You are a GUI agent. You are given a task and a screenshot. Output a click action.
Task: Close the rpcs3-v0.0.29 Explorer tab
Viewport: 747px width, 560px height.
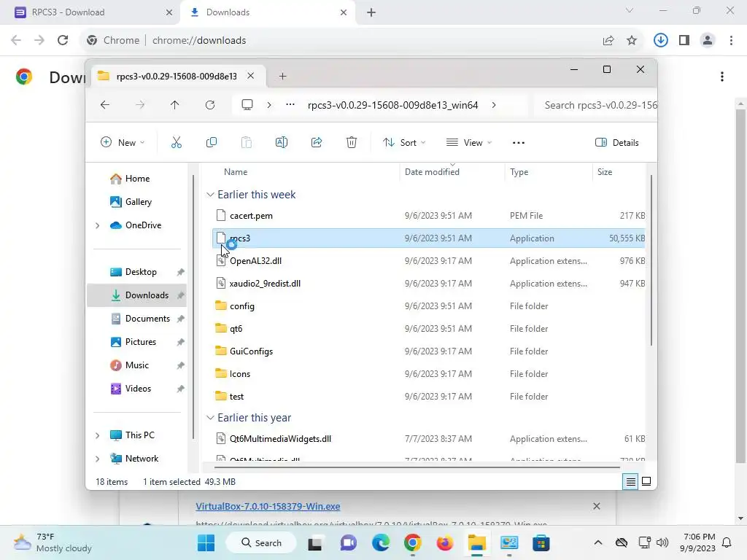pyautogui.click(x=251, y=76)
